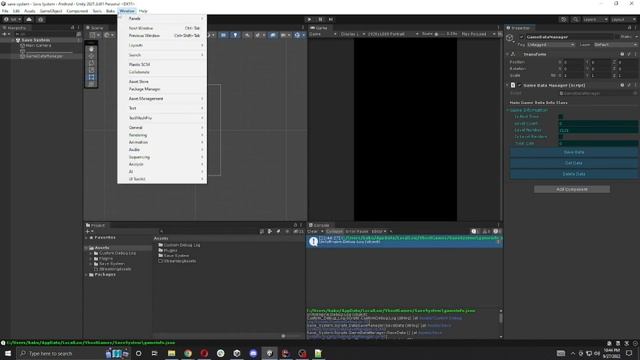Viewport: 640px width, 360px height.
Task: Adjust the Project icon size slider
Action: pos(291,336)
